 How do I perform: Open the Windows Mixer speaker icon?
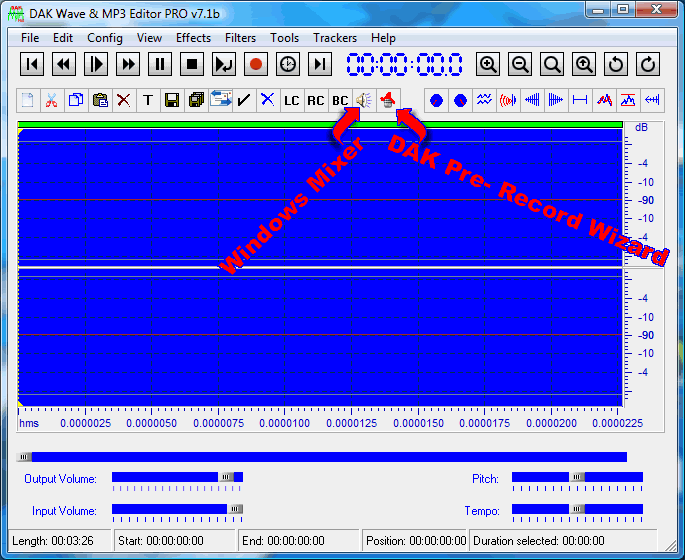pyautogui.click(x=363, y=100)
